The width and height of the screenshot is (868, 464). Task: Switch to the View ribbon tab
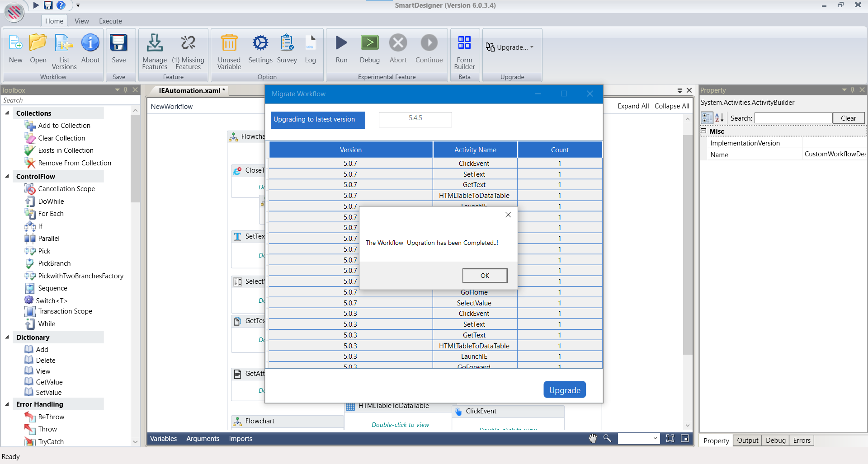point(82,21)
